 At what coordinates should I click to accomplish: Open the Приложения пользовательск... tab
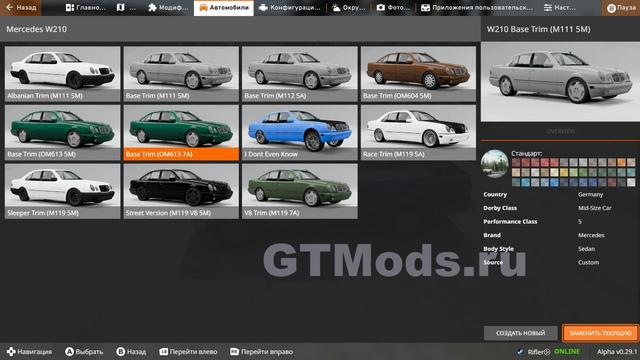(477, 8)
